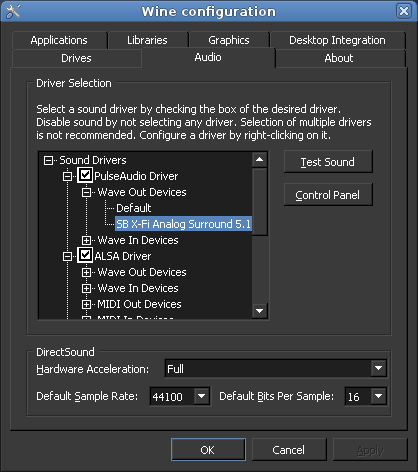Image resolution: width=418 pixels, height=472 pixels.
Task: Go to the Graphics tab
Action: coord(229,40)
